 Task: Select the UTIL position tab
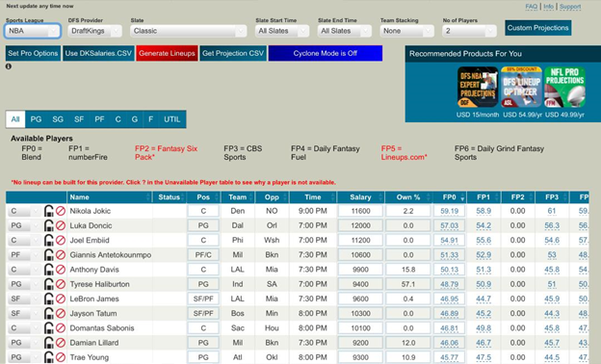(x=172, y=119)
